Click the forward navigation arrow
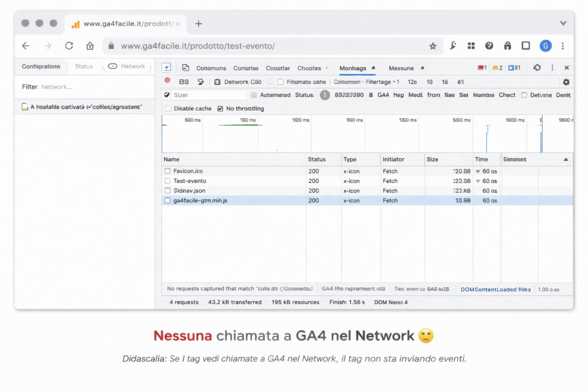The width and height of the screenshot is (588, 392). click(47, 46)
